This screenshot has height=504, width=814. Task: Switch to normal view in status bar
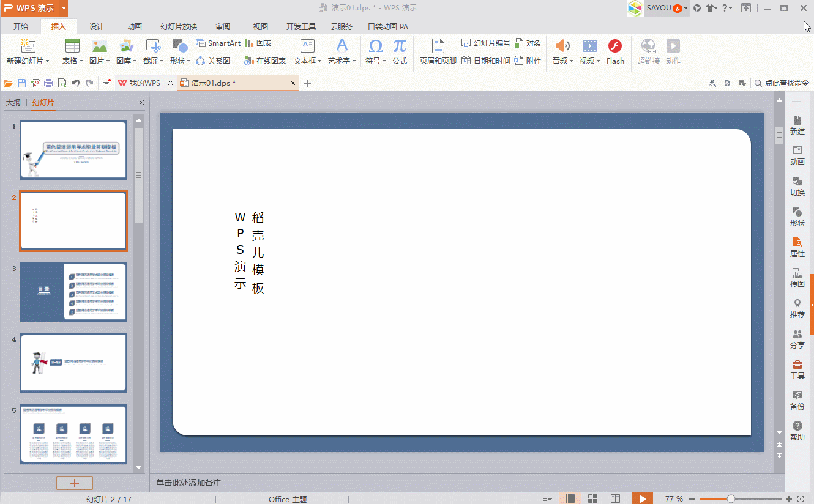pyautogui.click(x=570, y=498)
